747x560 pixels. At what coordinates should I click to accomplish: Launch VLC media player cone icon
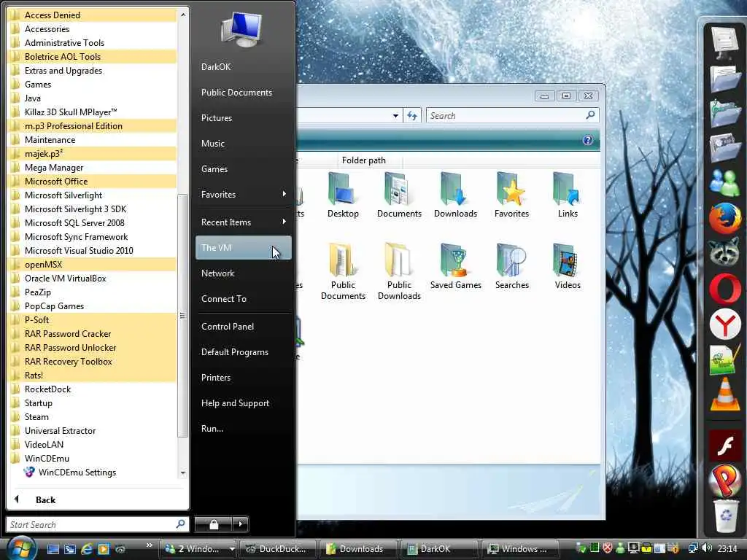click(x=724, y=394)
